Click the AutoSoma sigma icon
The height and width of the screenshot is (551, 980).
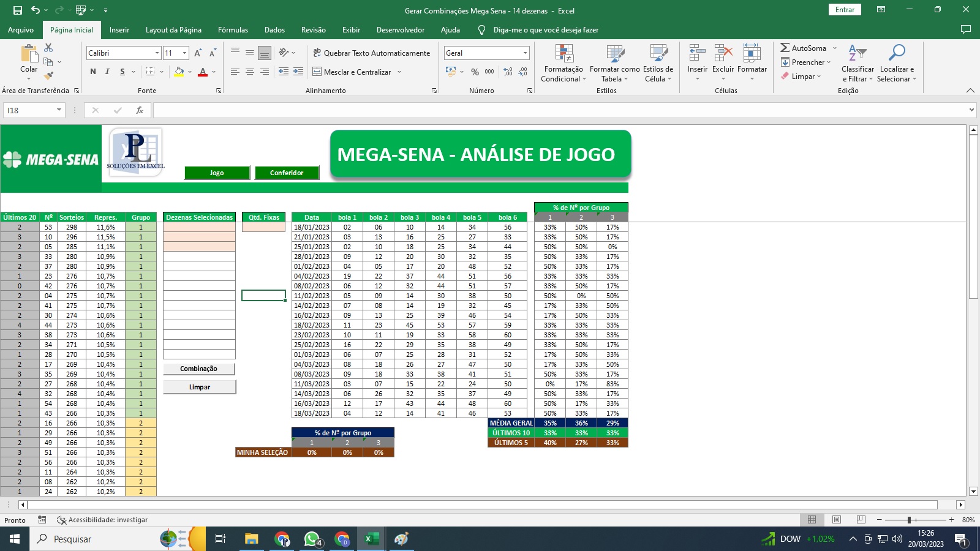point(785,48)
